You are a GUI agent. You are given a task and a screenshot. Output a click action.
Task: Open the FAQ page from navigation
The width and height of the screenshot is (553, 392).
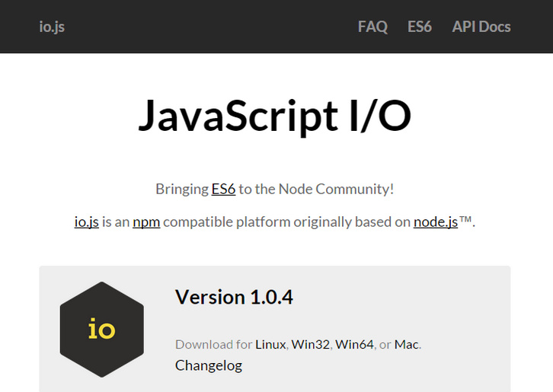pyautogui.click(x=372, y=27)
